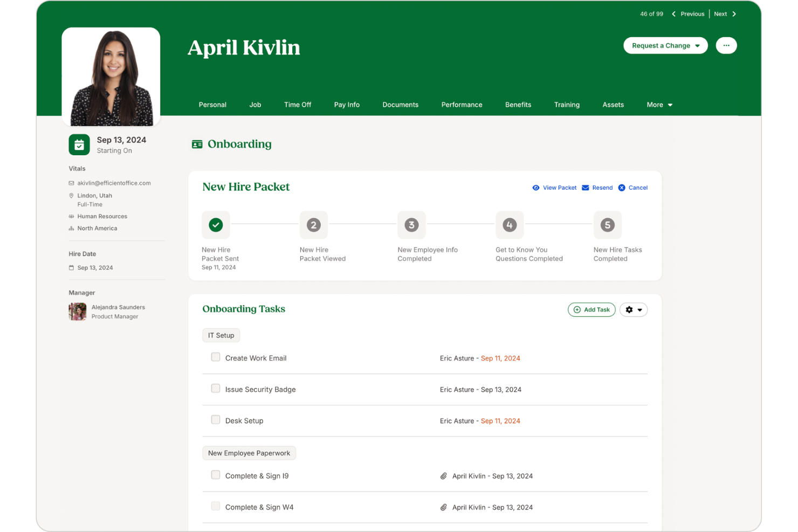Open manager Alejandra Saunders profile link
This screenshot has width=798, height=532.
[x=118, y=307]
